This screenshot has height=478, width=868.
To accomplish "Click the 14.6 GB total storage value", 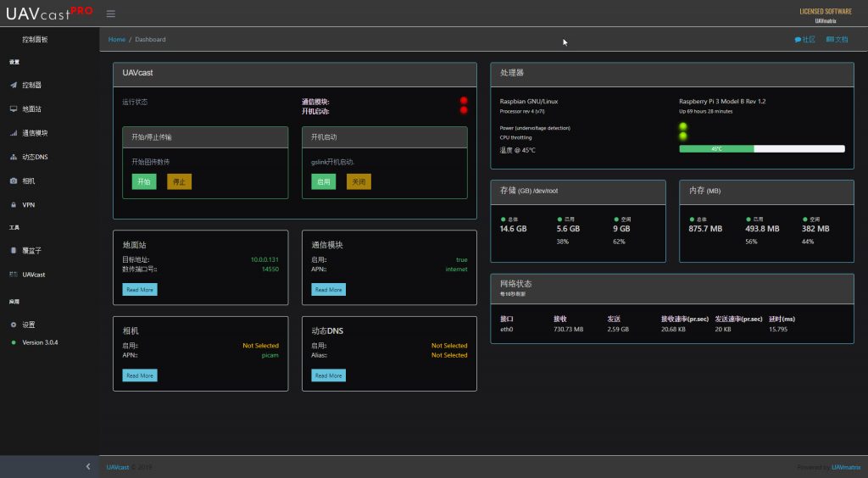I will [513, 229].
